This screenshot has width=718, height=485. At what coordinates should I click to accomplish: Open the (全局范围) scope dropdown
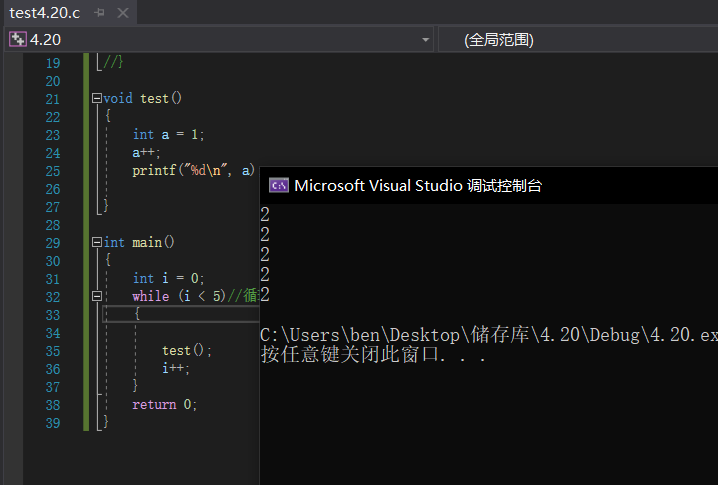point(578,40)
